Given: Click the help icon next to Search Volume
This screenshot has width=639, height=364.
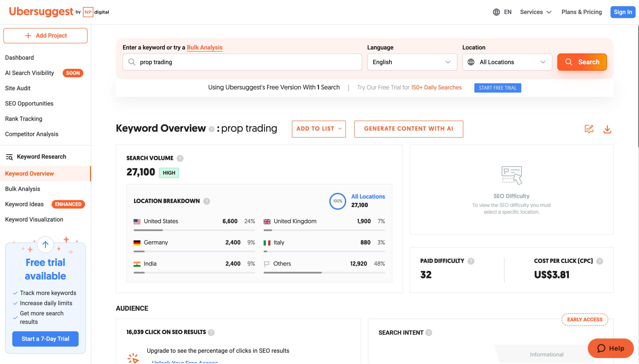Looking at the screenshot, I should click(x=180, y=158).
